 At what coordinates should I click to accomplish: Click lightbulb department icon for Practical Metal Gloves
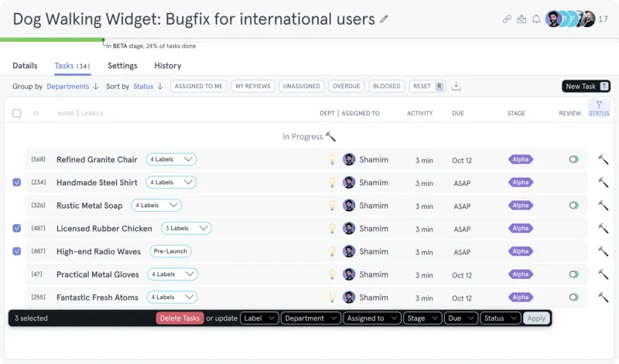click(333, 274)
